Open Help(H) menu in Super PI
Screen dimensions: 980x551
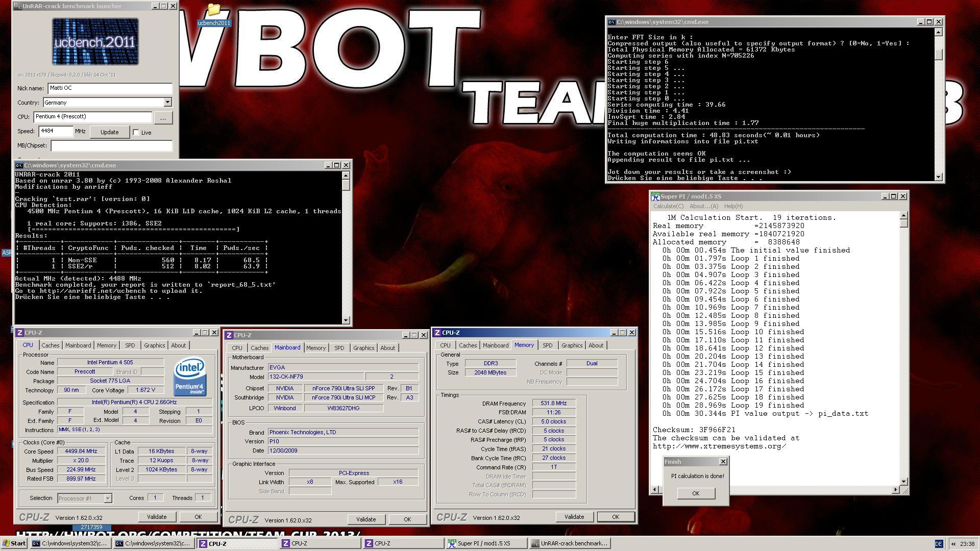click(733, 206)
